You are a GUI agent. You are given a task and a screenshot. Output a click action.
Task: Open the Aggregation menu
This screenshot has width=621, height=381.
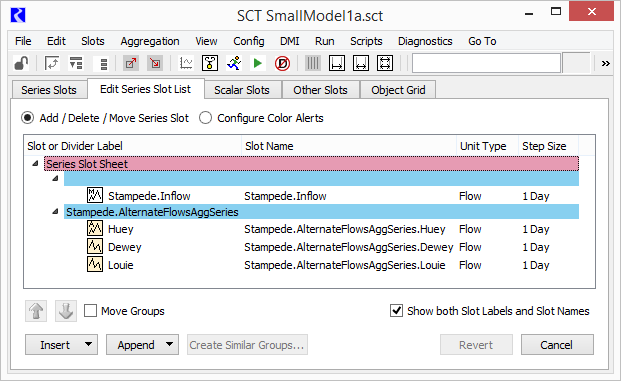[150, 41]
